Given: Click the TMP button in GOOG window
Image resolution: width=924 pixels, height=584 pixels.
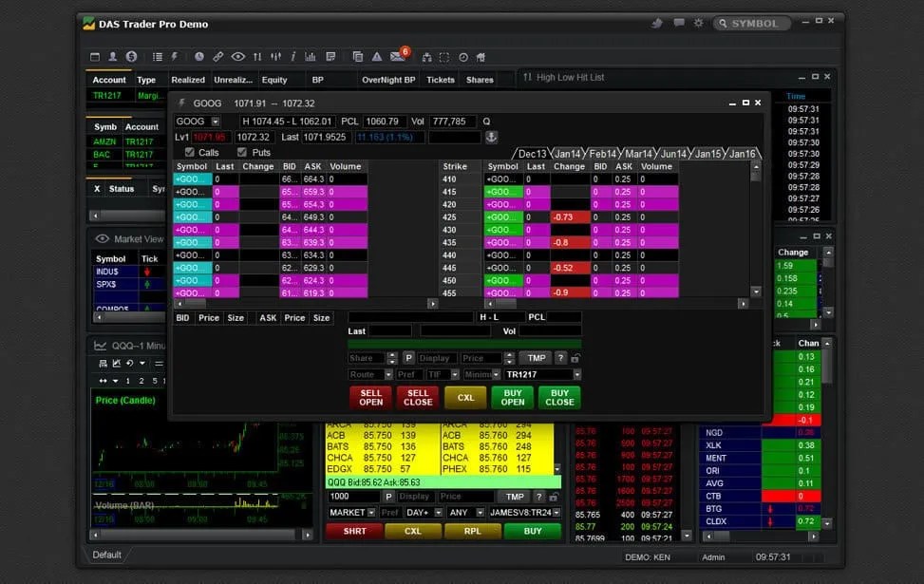Looking at the screenshot, I should tap(536, 358).
